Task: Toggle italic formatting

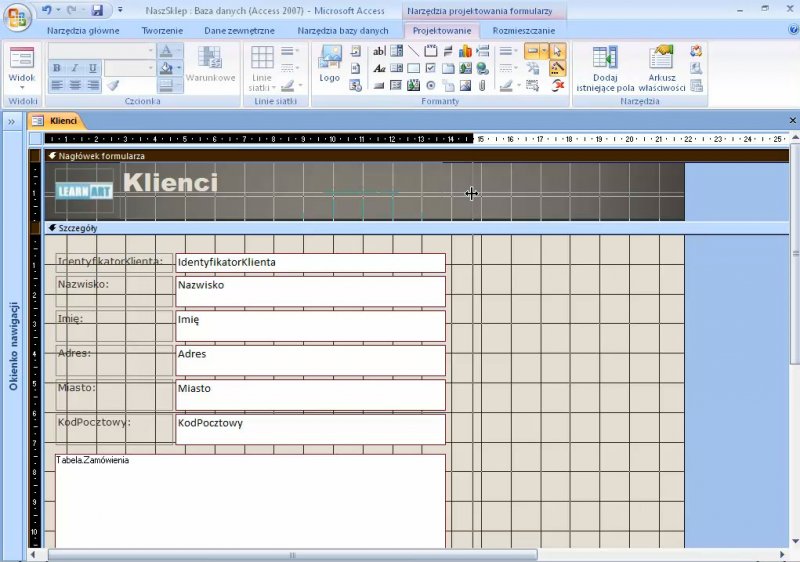Action: click(x=74, y=68)
